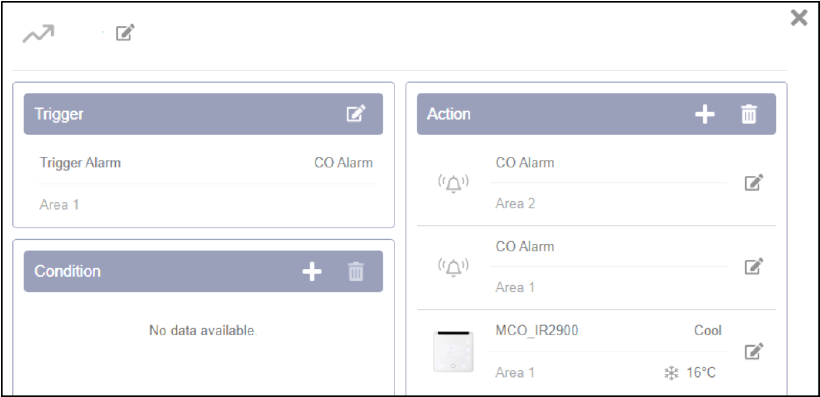The width and height of the screenshot is (820, 397).
Task: Edit the rule name with pencil icon
Action: pyautogui.click(x=125, y=33)
